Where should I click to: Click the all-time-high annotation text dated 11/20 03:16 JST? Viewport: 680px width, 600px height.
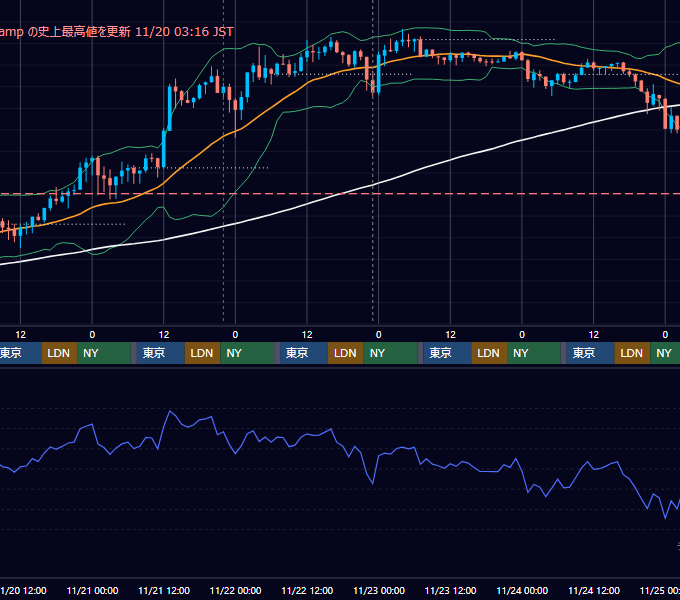tap(116, 32)
